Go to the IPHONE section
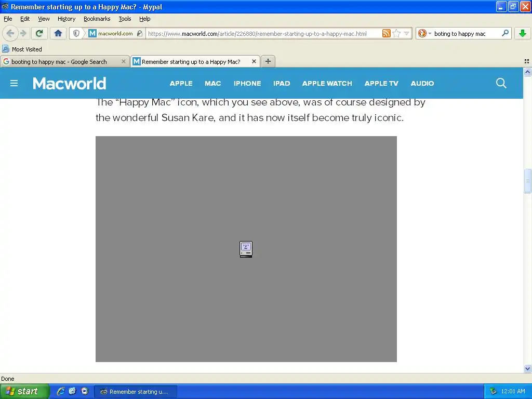 pyautogui.click(x=247, y=84)
